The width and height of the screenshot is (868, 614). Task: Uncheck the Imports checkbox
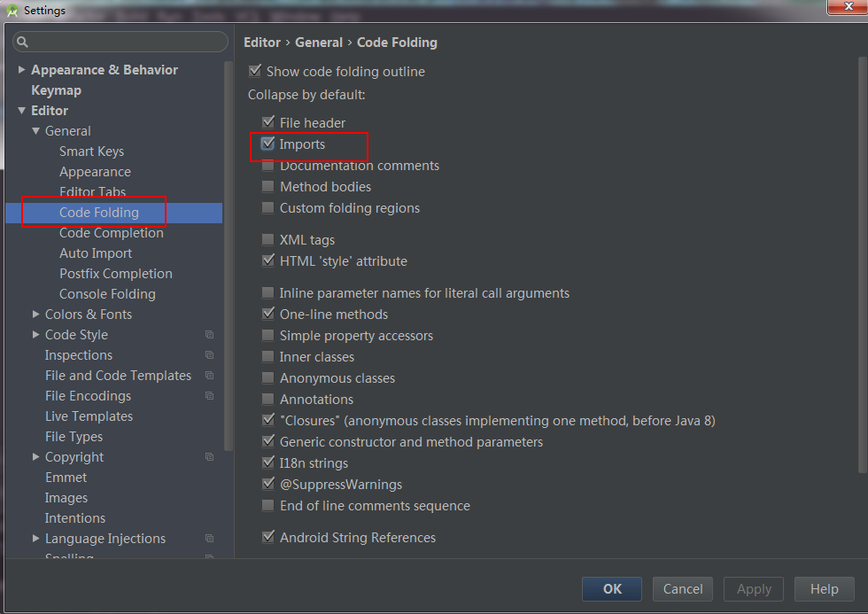(267, 144)
